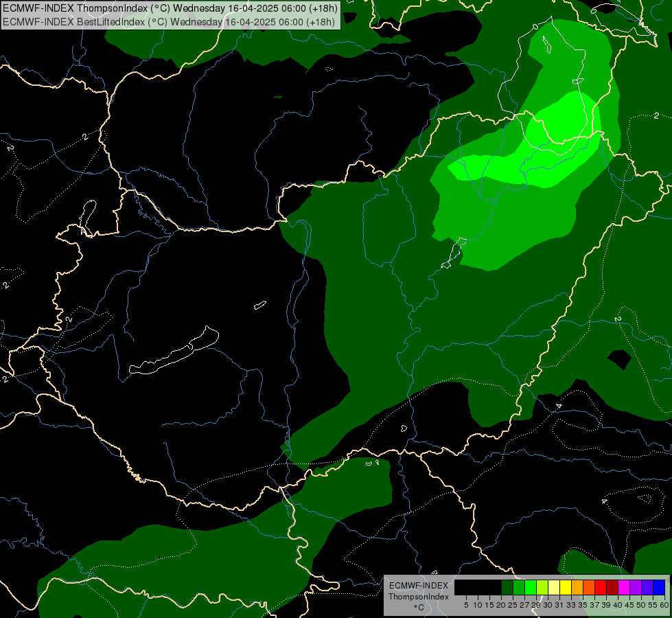672x618 pixels.
Task: Select the pale yellow 30–31 legend swatch
Action: click(554, 587)
